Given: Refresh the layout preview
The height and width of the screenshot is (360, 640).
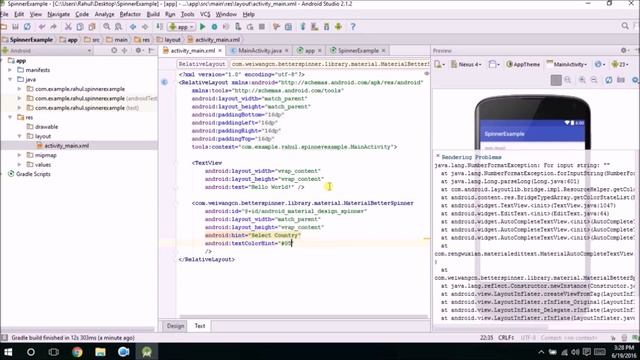Looking at the screenshot, I should click(609, 80).
